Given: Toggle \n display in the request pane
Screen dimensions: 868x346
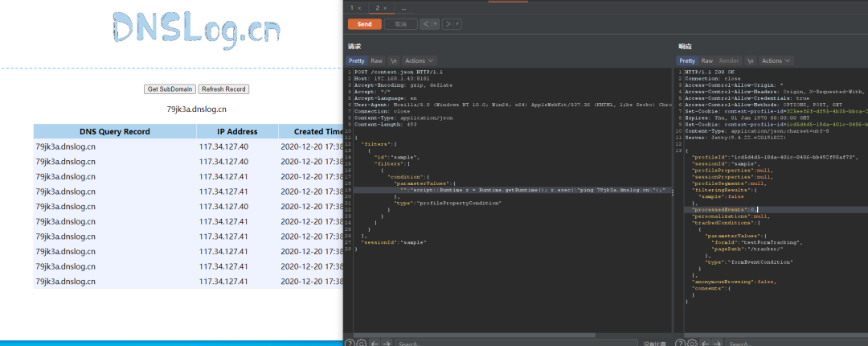Looking at the screenshot, I should click(394, 60).
